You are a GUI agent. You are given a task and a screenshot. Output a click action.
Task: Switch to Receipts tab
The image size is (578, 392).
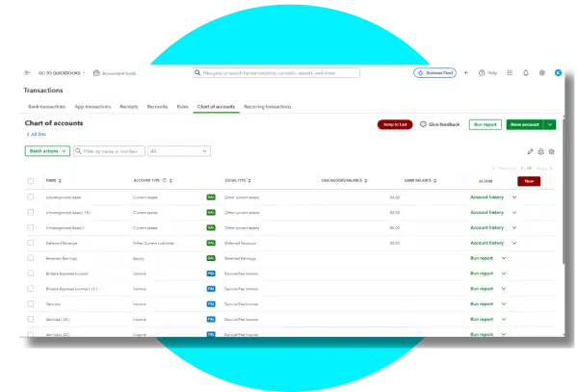129,107
